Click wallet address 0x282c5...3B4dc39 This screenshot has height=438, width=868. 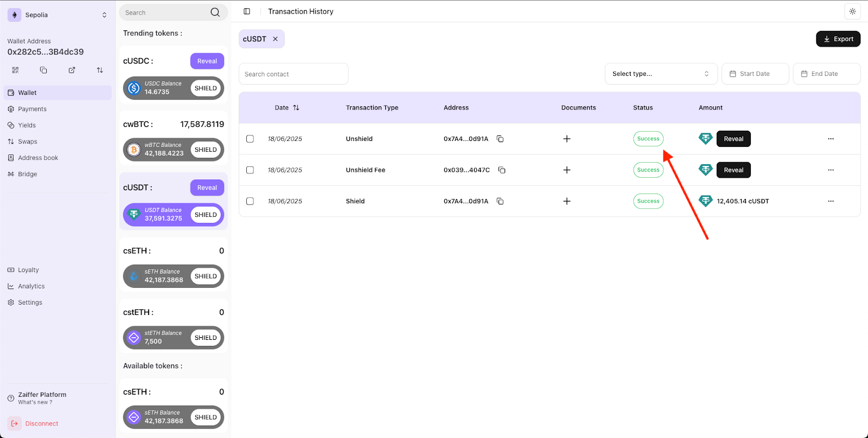tap(46, 52)
